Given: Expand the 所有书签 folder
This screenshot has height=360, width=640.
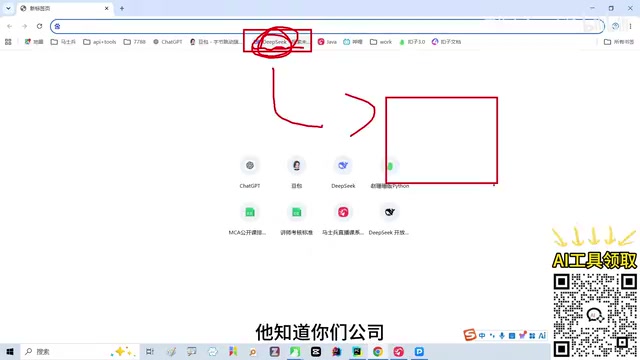Looking at the screenshot, I should tap(619, 42).
